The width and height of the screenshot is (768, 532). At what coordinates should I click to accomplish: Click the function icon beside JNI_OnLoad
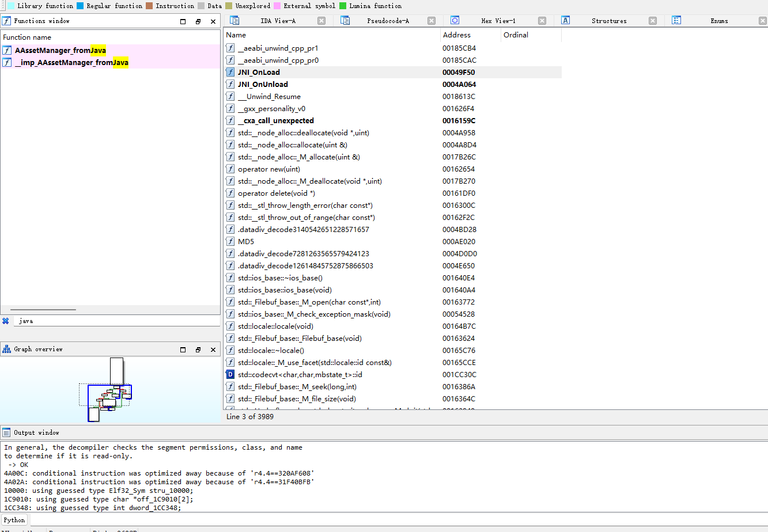click(x=230, y=72)
